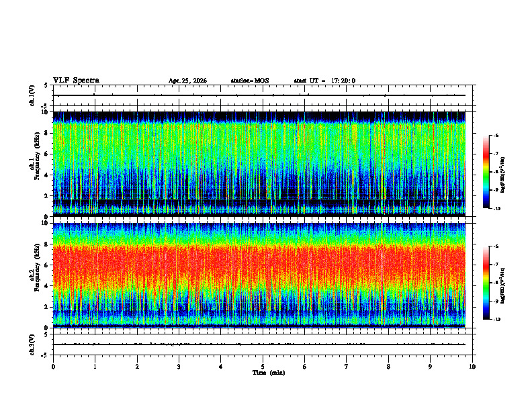Click the ch.1 color scale bar
This screenshot has height=411, width=532.
486,172
